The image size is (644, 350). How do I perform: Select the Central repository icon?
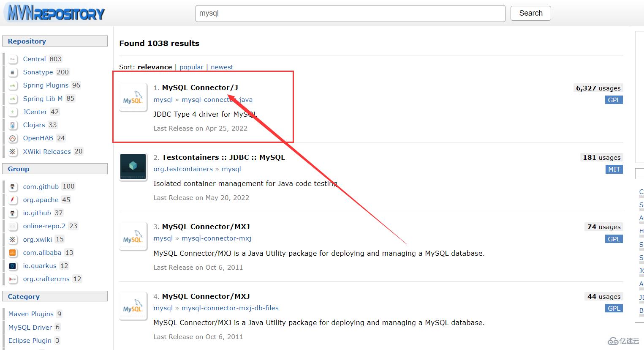click(12, 59)
